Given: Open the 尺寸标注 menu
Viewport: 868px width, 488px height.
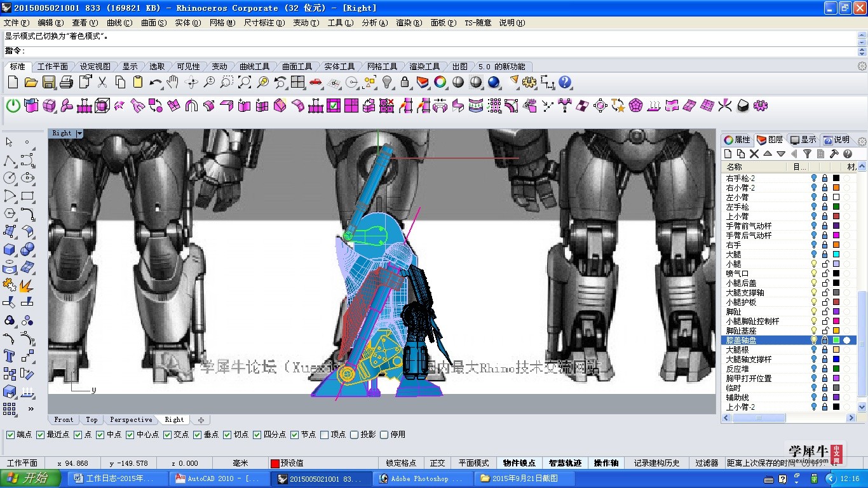Looking at the screenshot, I should click(264, 22).
